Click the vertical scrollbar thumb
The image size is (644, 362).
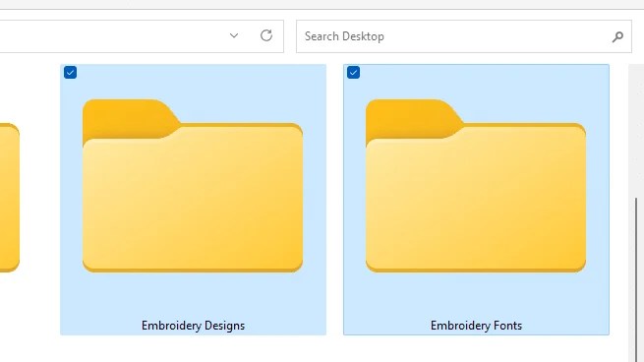point(636,279)
